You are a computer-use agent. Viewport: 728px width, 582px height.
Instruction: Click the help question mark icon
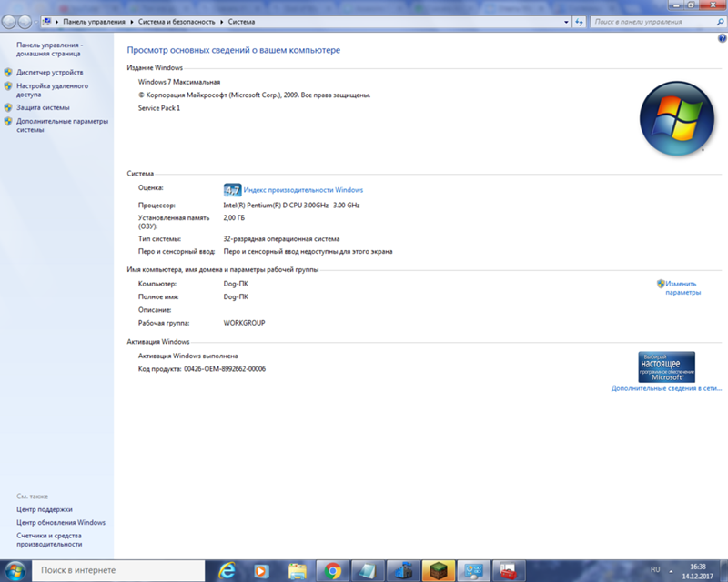(721, 39)
